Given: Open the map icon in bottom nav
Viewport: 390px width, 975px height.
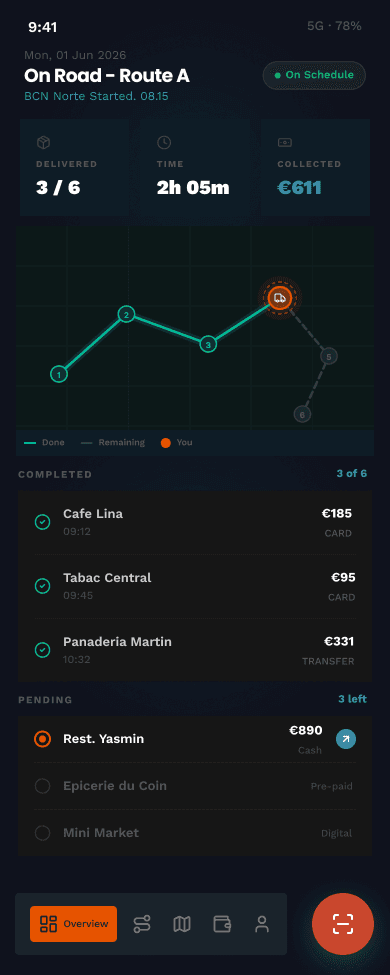Looking at the screenshot, I should click(x=182, y=924).
